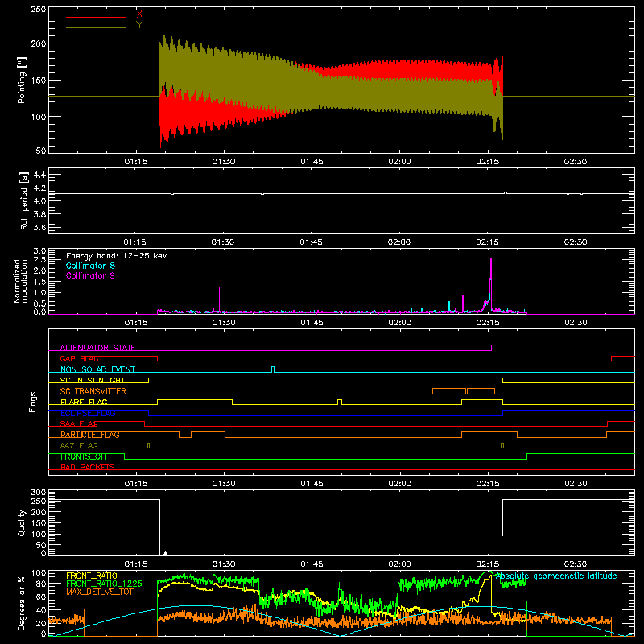Viewport: 644px width, 644px height.
Task: Click the Collimator 9 legend entry
Action: pos(90,275)
